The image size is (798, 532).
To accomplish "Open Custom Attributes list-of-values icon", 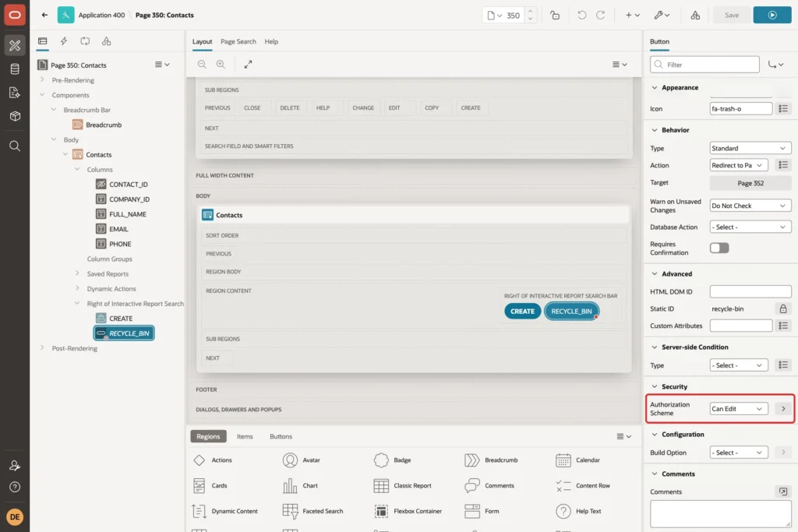I will point(783,326).
